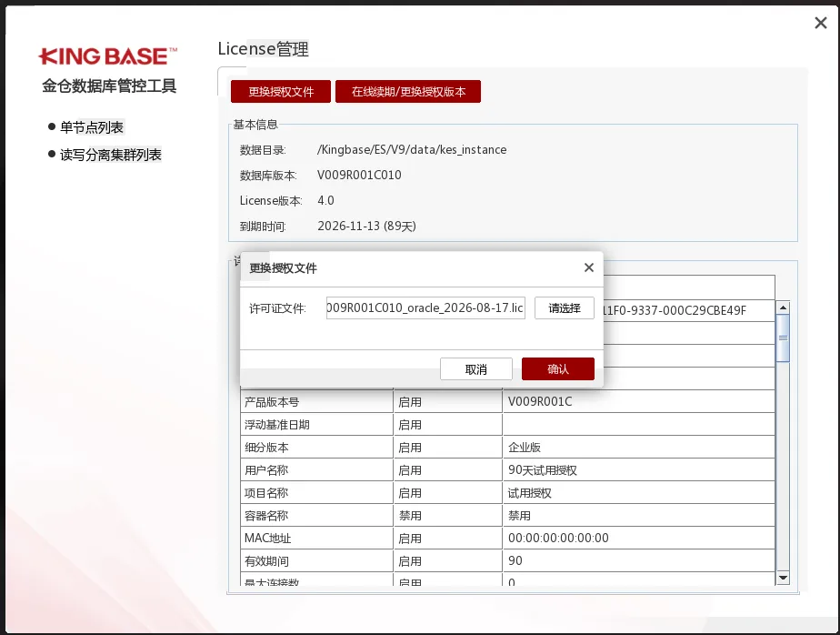Click 在线续期/更换授权版本 button

click(408, 92)
